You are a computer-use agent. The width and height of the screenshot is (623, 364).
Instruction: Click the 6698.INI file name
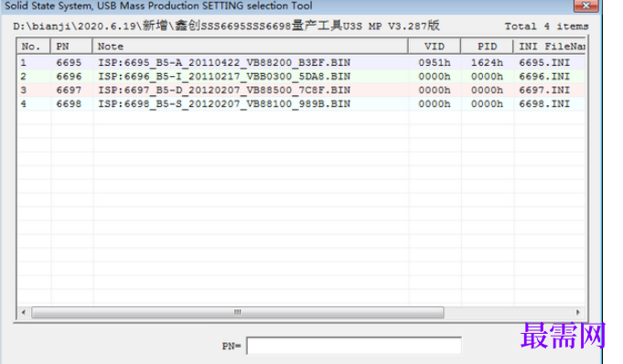coord(544,103)
